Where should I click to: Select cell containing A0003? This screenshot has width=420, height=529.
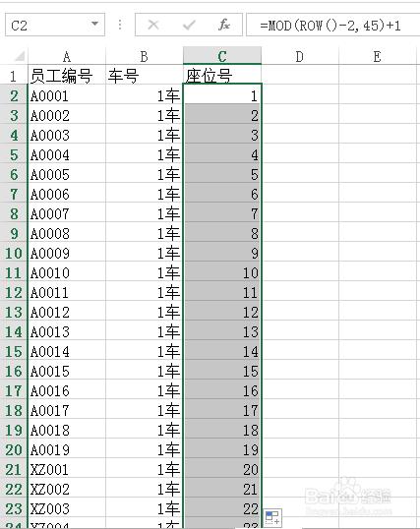pyautogui.click(x=67, y=135)
